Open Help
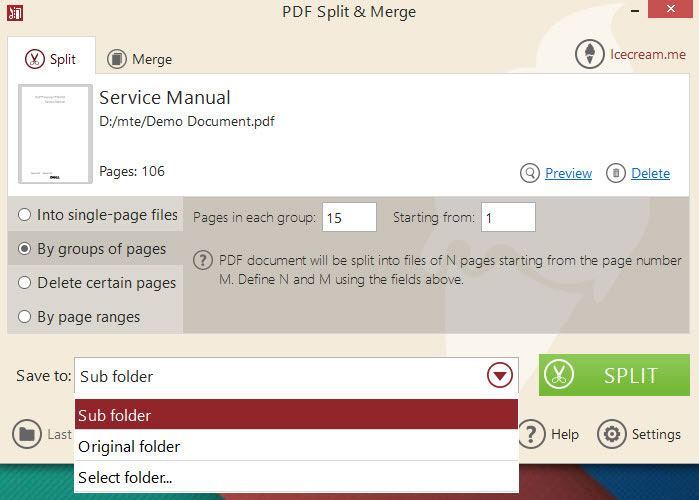The height and width of the screenshot is (500, 699). 564,434
